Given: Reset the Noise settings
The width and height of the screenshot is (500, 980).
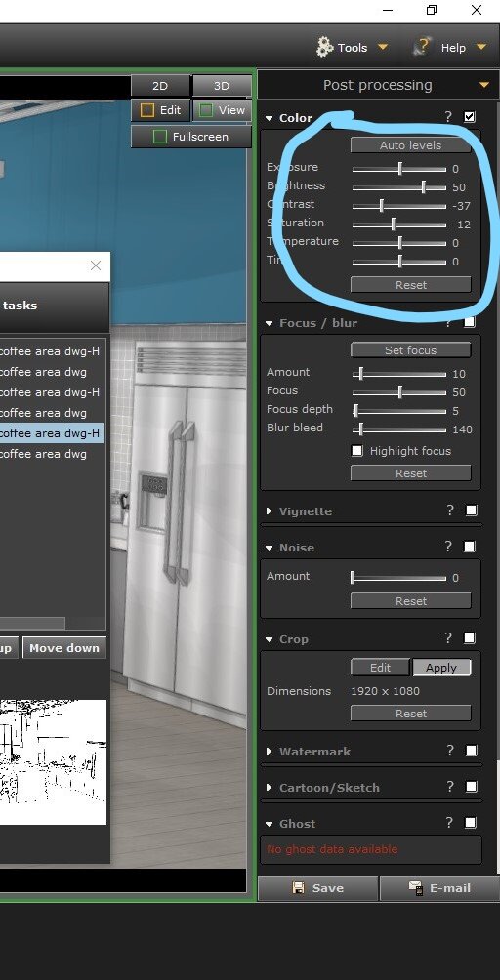Looking at the screenshot, I should point(410,600).
